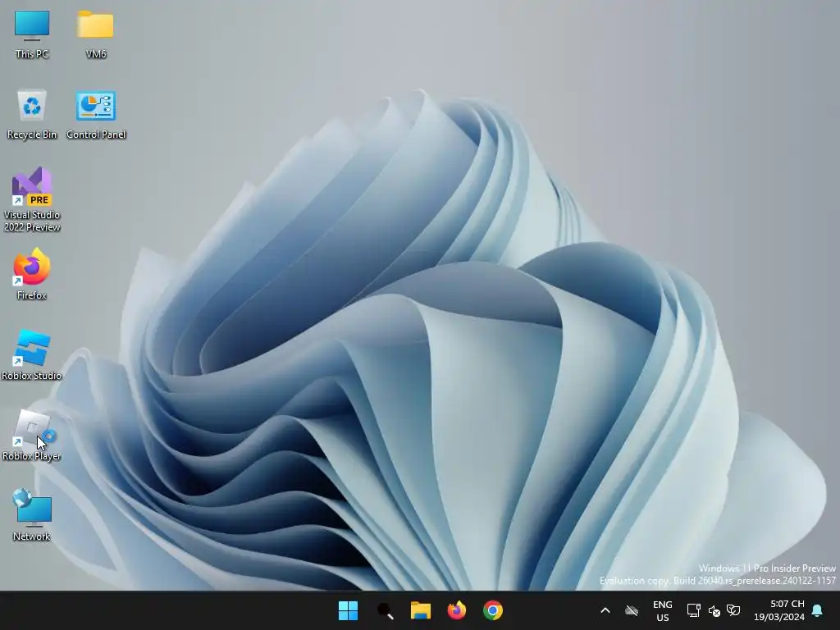
Task: Select the Network desktop icon
Action: click(32, 515)
